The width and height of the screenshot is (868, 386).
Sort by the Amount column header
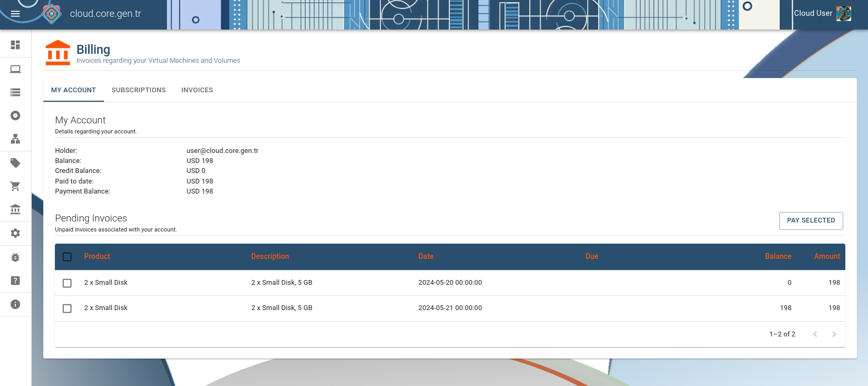(x=827, y=256)
